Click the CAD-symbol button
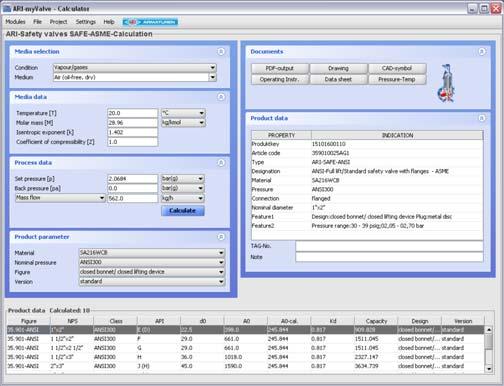Image resolution: width=504 pixels, height=386 pixels. (x=397, y=68)
